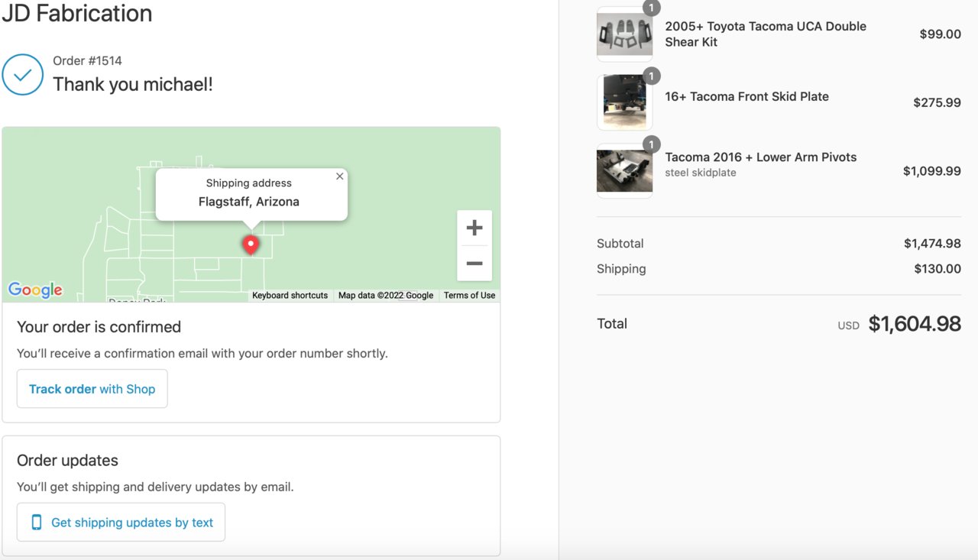Click Get shipping updates by text

point(121,523)
